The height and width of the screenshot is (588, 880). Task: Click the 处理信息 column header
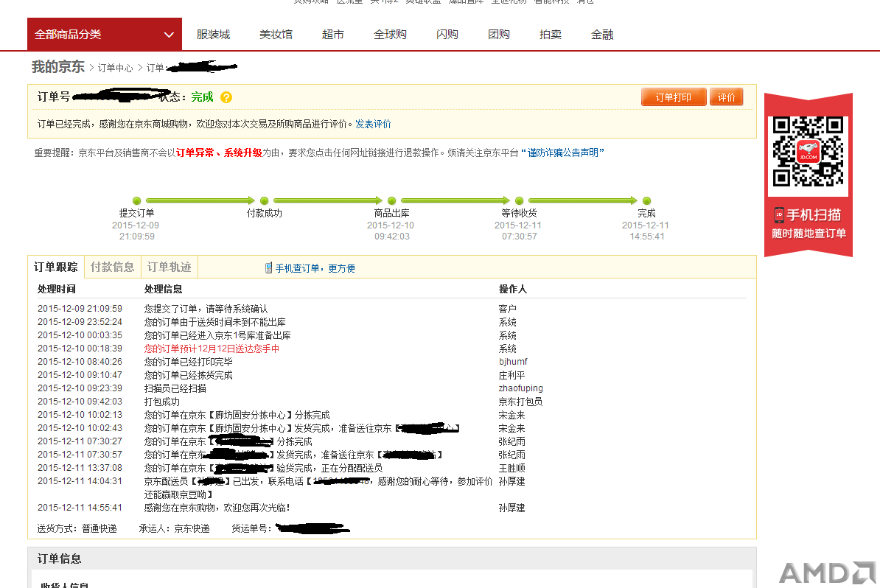click(164, 289)
